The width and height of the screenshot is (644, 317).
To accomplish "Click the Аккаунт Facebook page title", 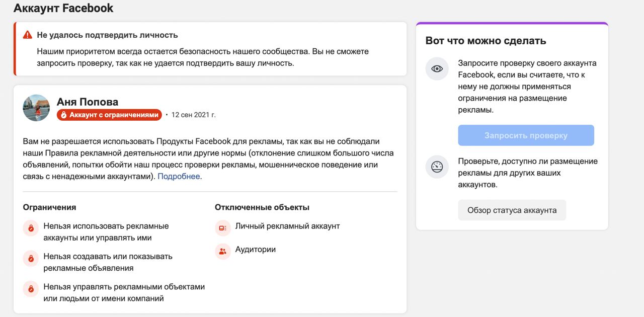I will 63,8.
